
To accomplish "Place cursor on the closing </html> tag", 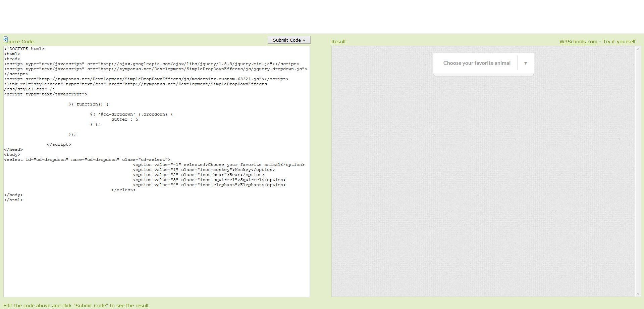I will tap(13, 200).
